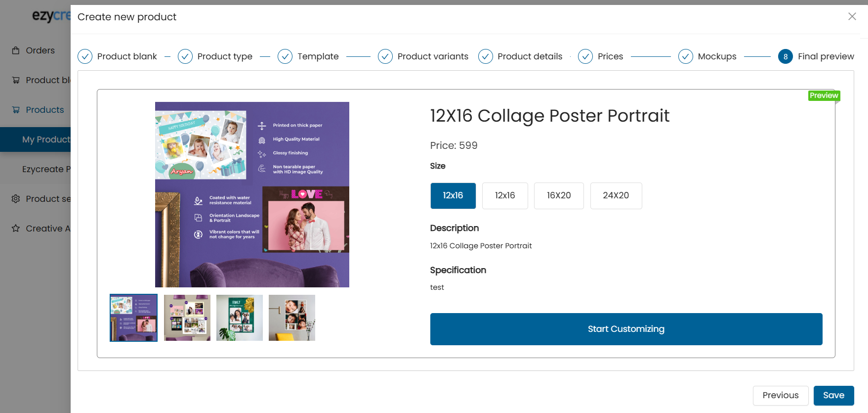The width and height of the screenshot is (868, 413).
Task: Click the Orders bag icon in sidebar
Action: click(x=16, y=50)
